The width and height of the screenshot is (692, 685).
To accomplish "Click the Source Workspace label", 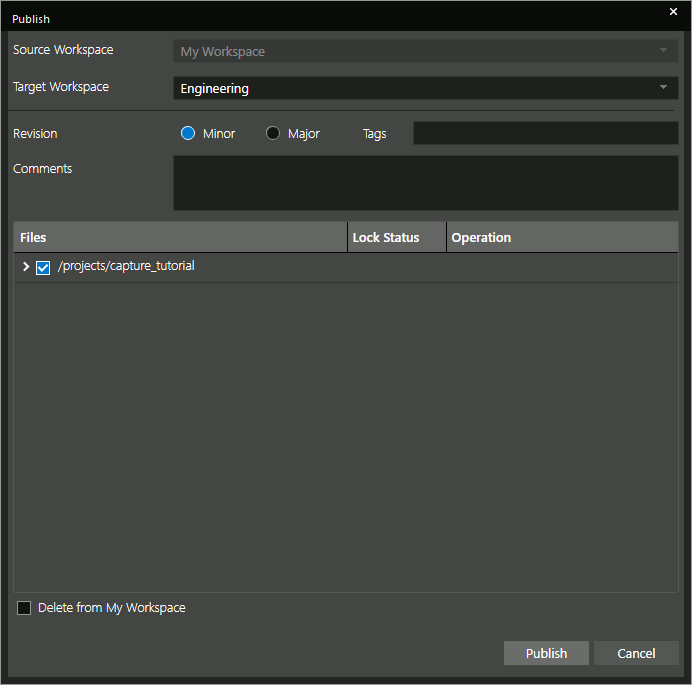I will [63, 50].
